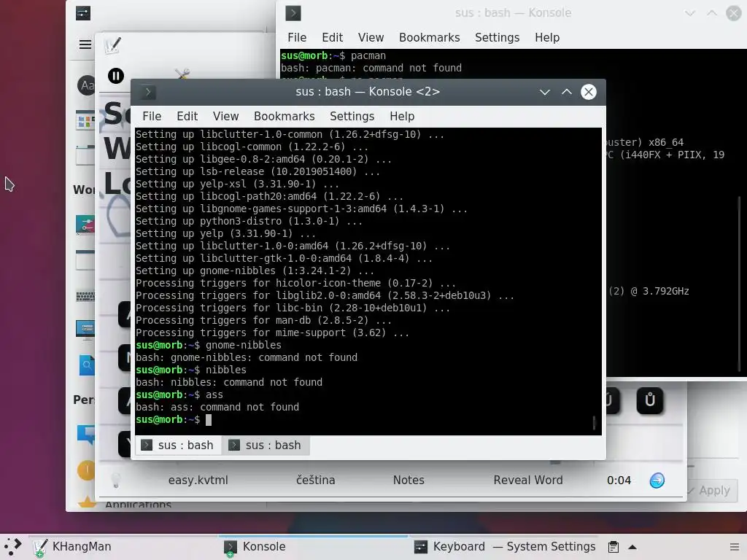747x560 pixels.
Task: Switch to the second sus : bash tab
Action: tap(266, 446)
